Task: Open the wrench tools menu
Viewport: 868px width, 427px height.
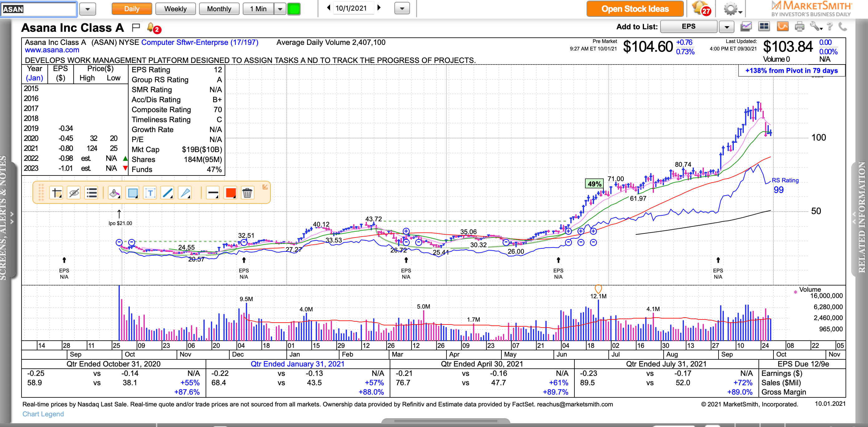Action: pyautogui.click(x=816, y=26)
